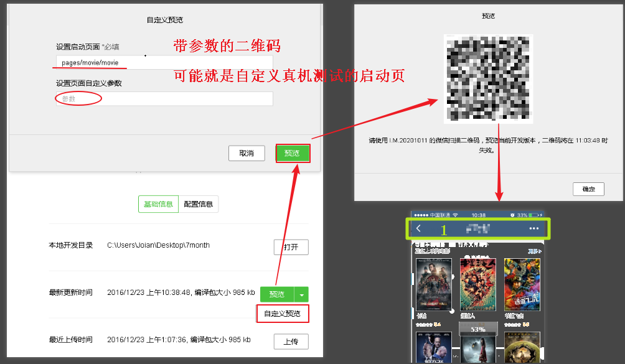Click the startup page path input field
This screenshot has width=625, height=364.
[164, 62]
